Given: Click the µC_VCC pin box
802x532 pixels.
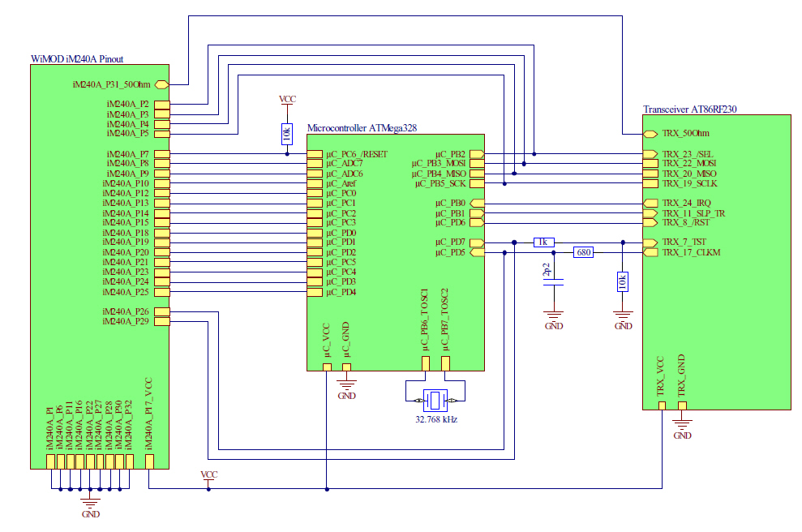Looking at the screenshot, I should [x=327, y=367].
